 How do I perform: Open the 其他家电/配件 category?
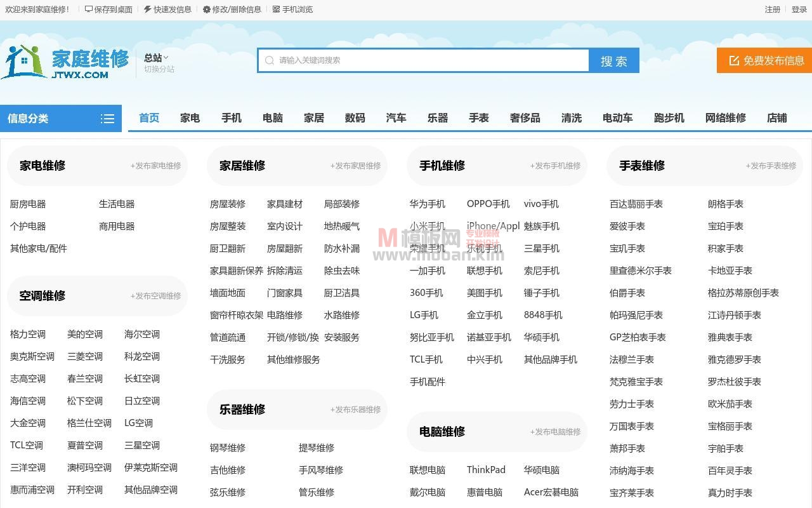[39, 248]
